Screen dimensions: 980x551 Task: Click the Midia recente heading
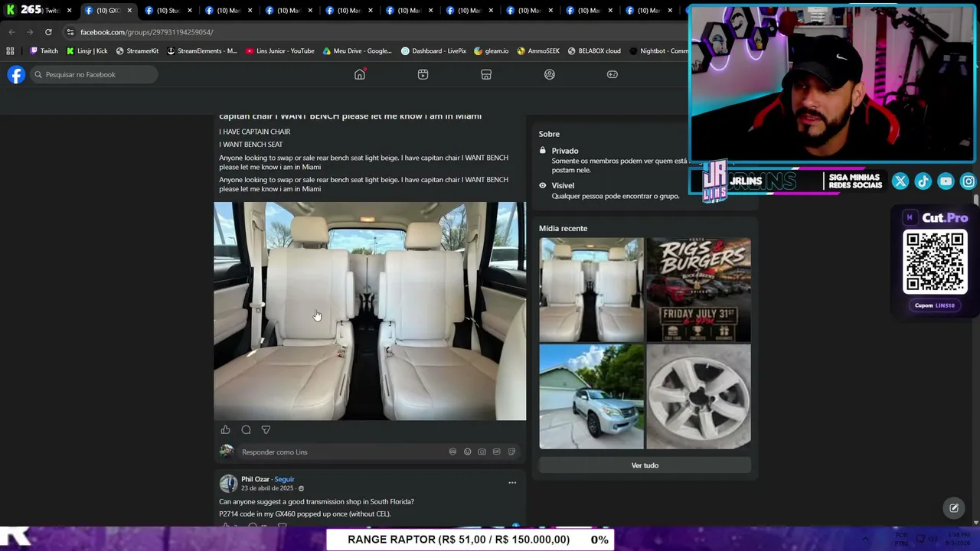[x=563, y=228]
